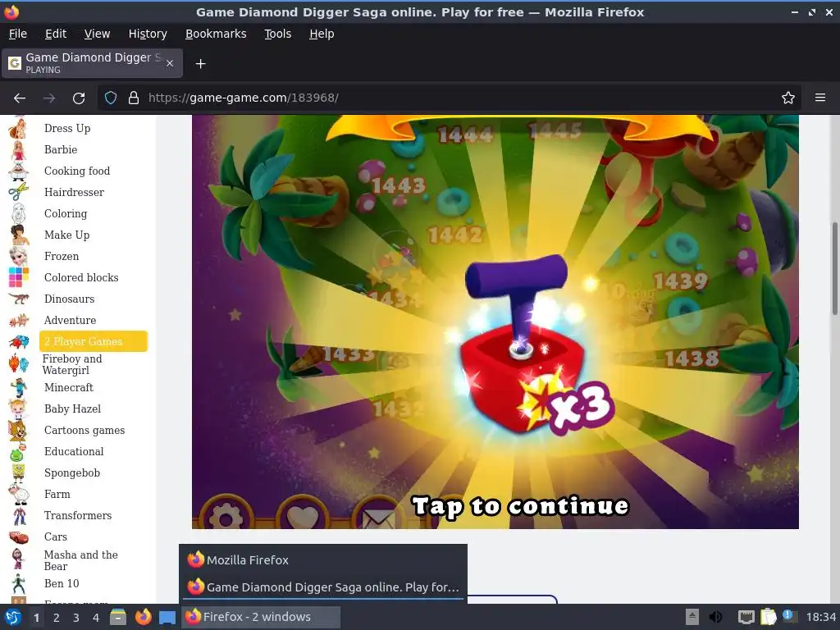Image resolution: width=840 pixels, height=630 pixels.
Task: Open the Help menu
Action: (x=322, y=34)
